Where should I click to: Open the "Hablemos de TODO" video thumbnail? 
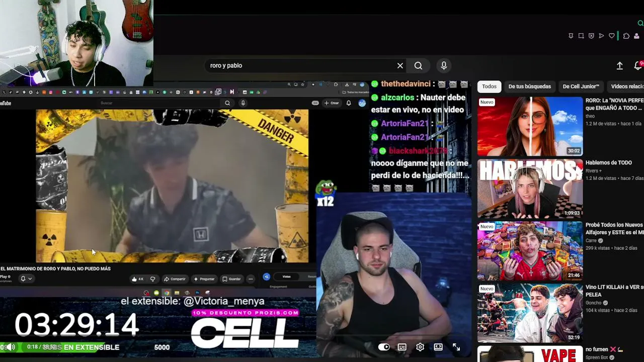pos(530,189)
